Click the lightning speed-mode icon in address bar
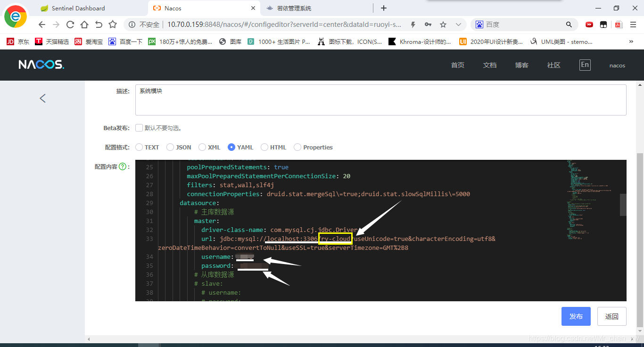This screenshot has height=347, width=644. click(x=413, y=25)
